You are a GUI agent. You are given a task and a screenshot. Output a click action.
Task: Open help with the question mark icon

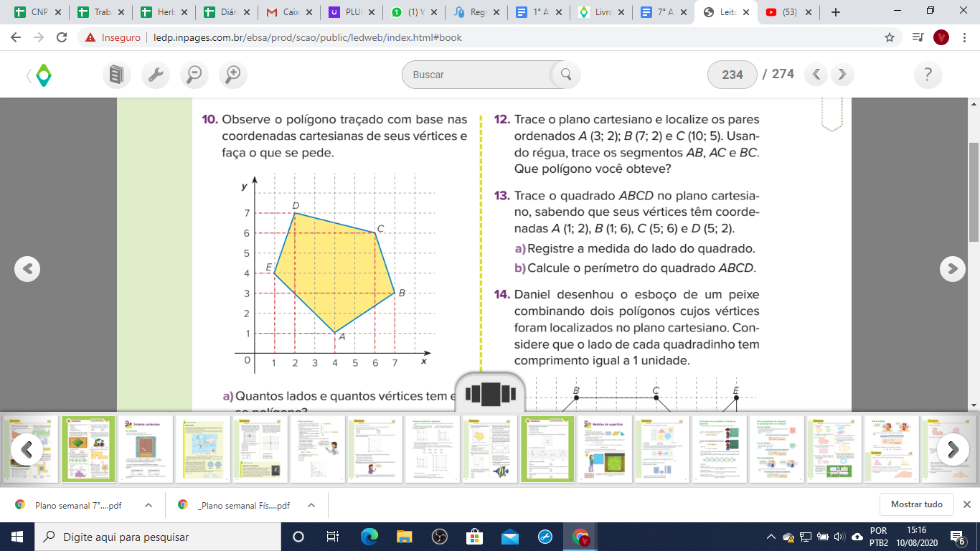click(x=928, y=74)
